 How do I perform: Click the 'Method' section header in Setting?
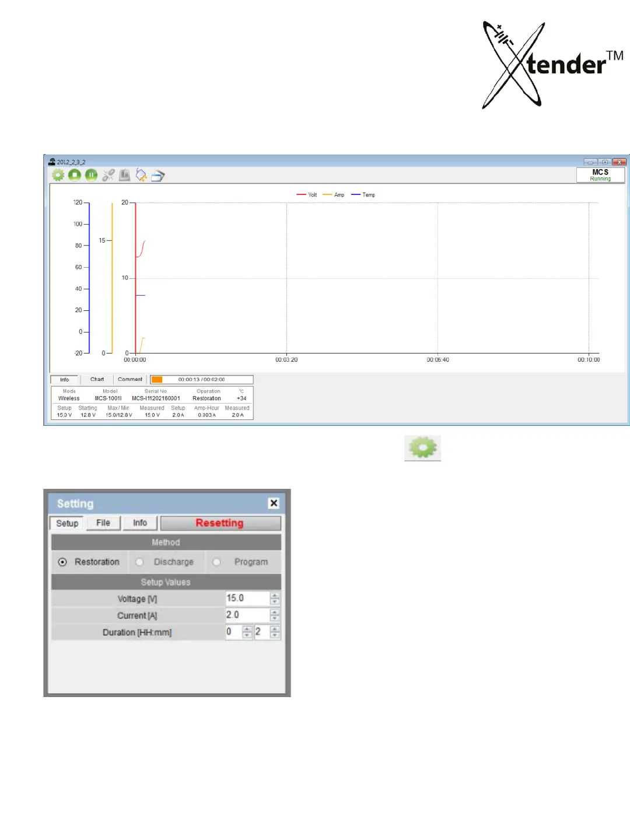[166, 542]
